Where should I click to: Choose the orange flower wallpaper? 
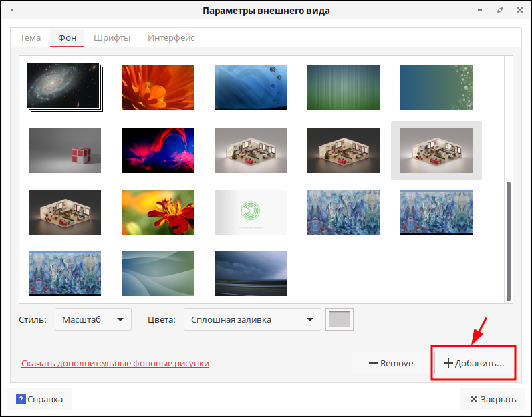point(157,87)
